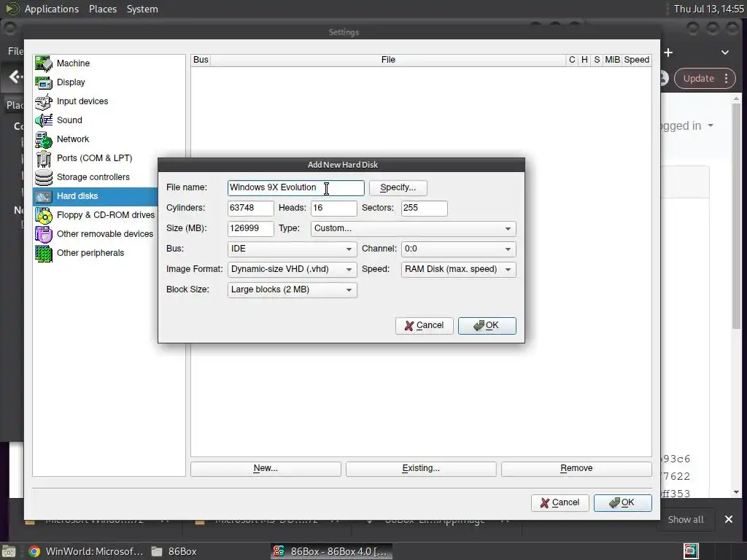Click the Bus column header

[201, 60]
